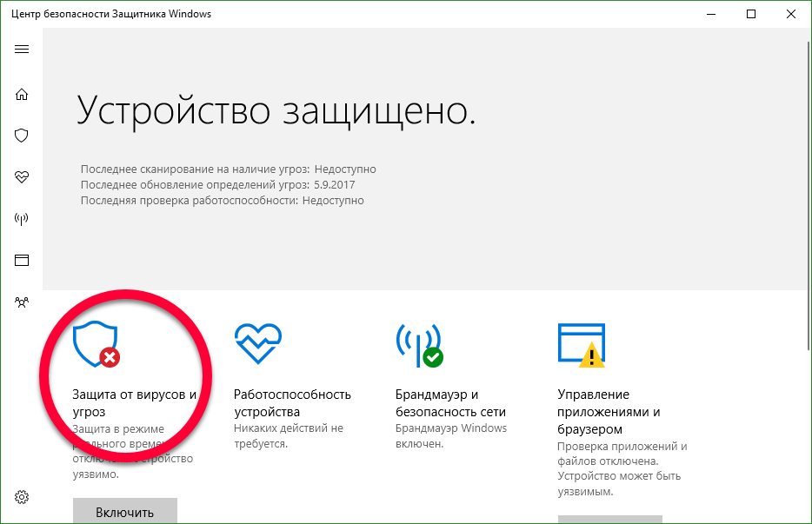Go to Home in the sidebar
Viewport: 812px width, 524px height.
22,94
